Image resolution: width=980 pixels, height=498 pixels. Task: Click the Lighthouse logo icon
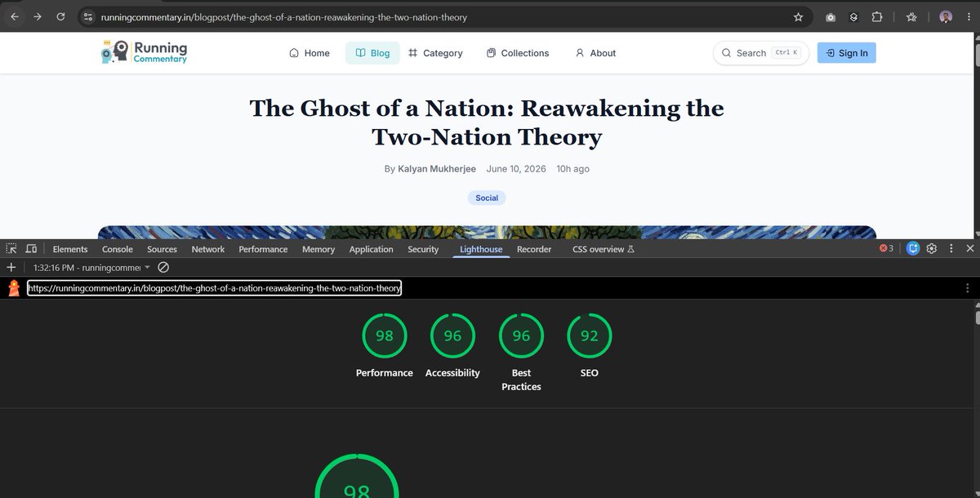tap(14, 288)
